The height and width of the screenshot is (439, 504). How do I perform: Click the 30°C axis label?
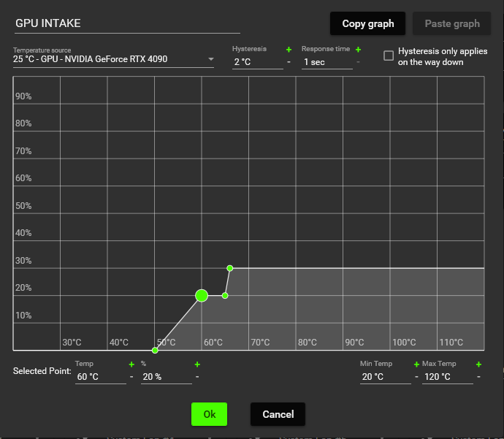pos(72,343)
